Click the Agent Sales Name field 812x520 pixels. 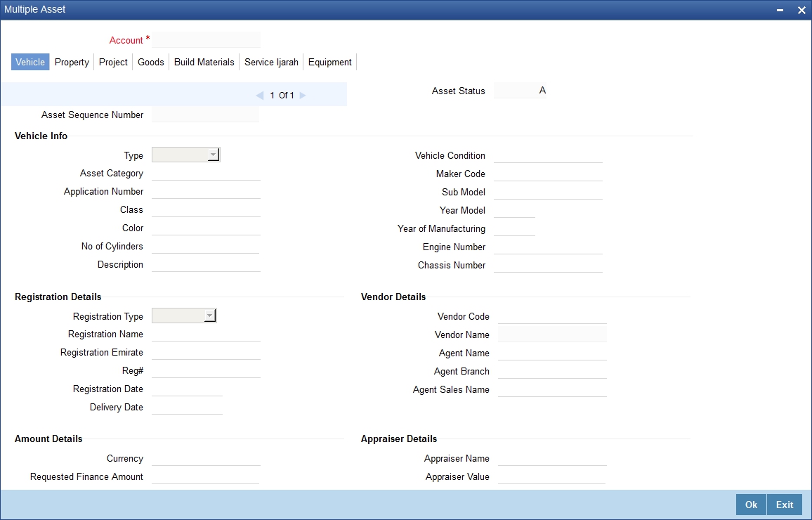coord(552,389)
